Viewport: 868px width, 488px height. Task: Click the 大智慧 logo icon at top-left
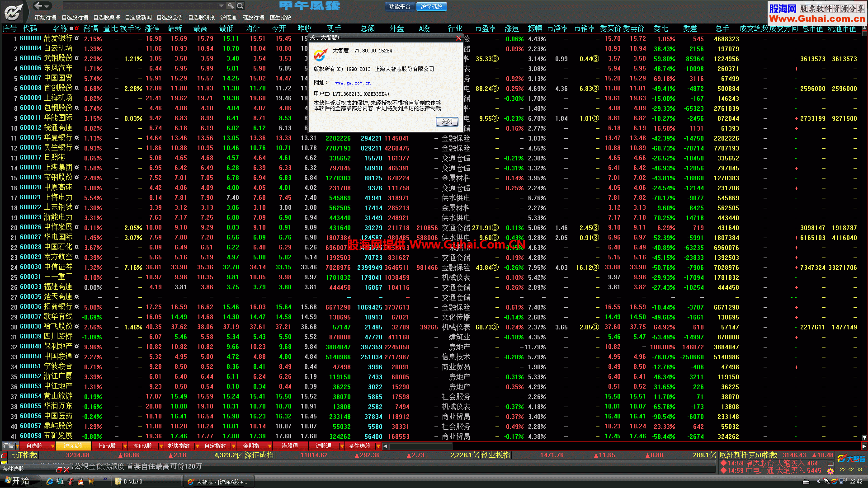[x=13, y=11]
